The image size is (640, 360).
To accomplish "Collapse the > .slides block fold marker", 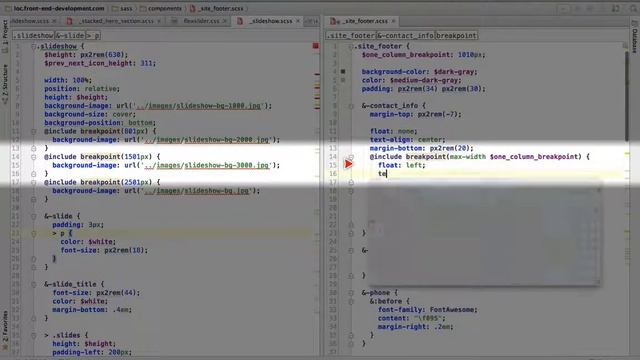I will click(34, 335).
